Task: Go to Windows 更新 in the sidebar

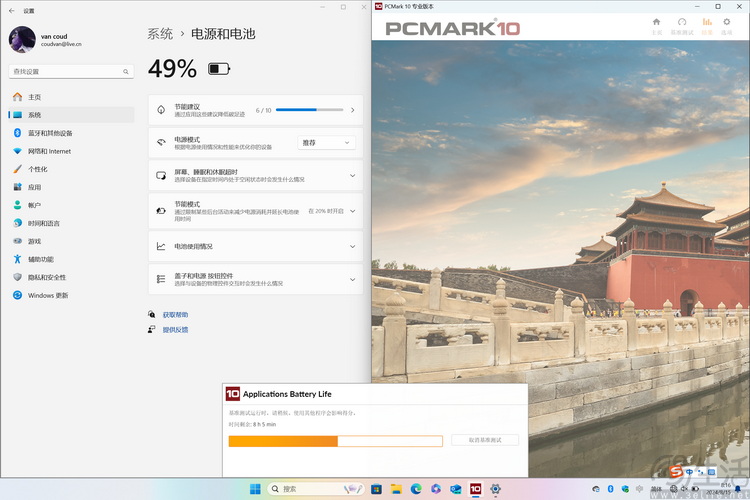Action: click(48, 295)
